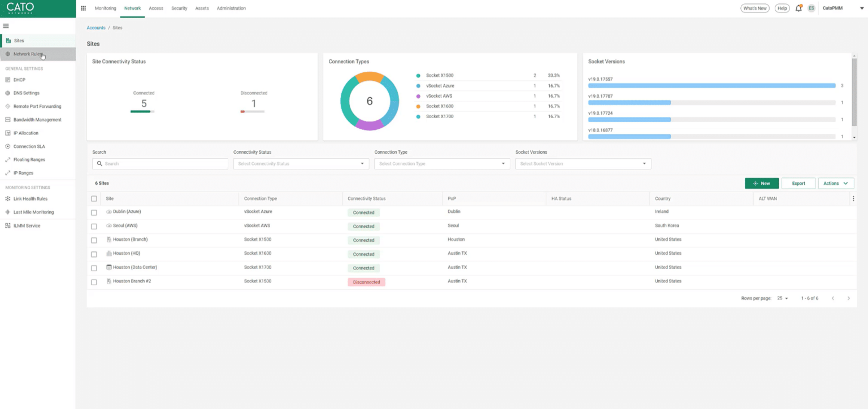The width and height of the screenshot is (868, 409).
Task: Click the v19.0.17557 version progress bar
Action: coord(712,85)
